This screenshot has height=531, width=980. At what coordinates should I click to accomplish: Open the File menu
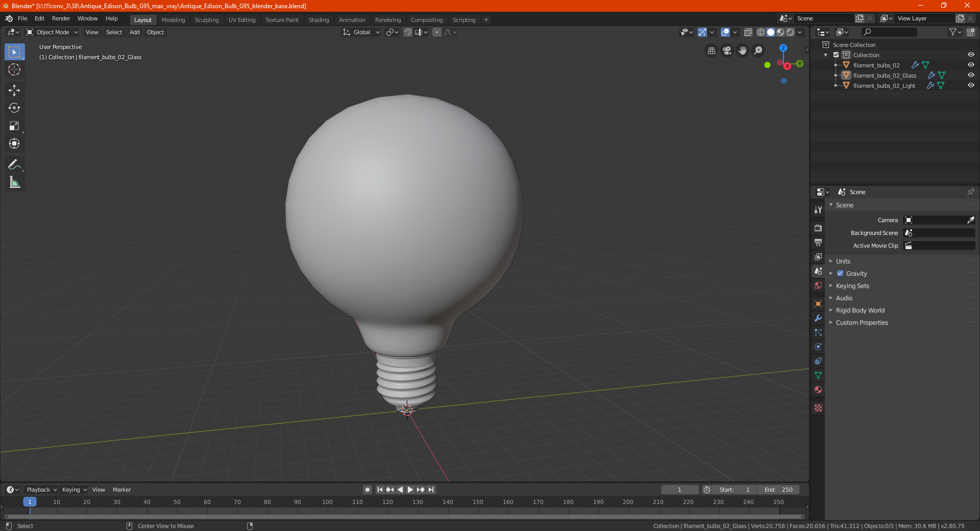coord(22,18)
